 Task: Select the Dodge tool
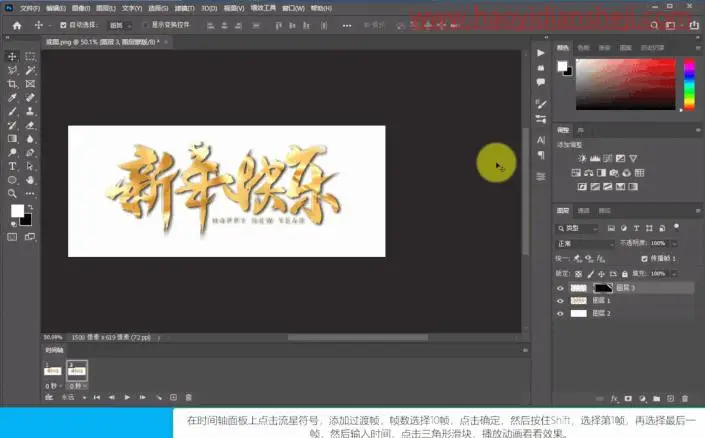click(12, 153)
